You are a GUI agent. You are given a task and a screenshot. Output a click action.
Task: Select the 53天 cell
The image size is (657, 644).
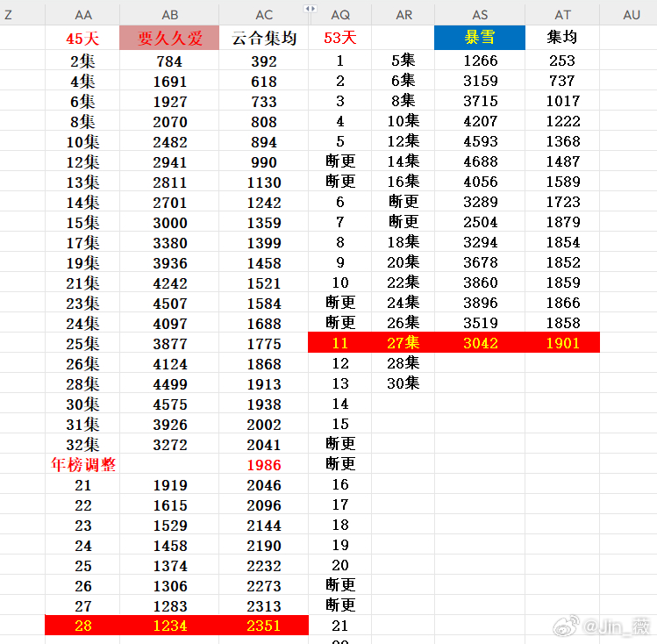[x=339, y=38]
